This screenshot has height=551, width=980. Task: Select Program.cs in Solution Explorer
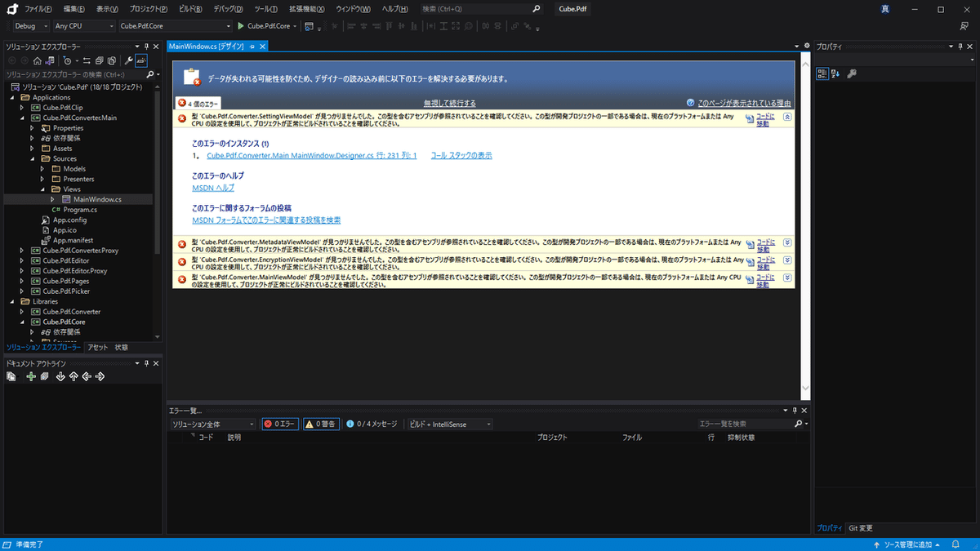point(80,210)
